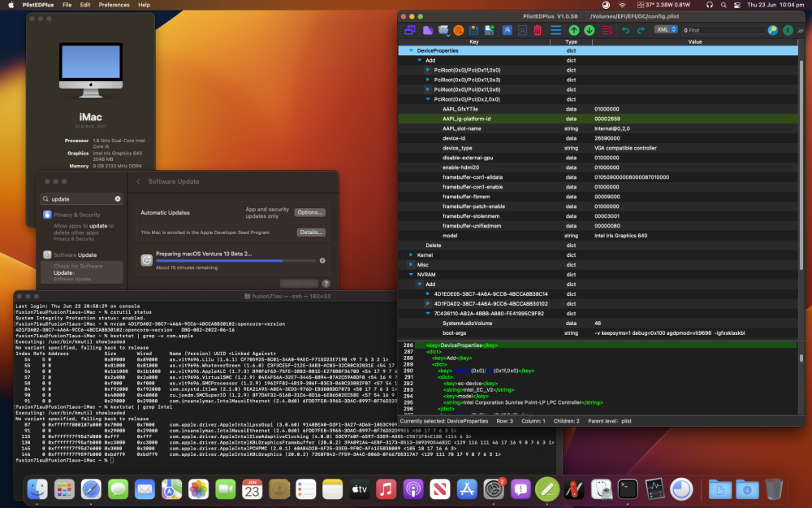
Task: Move item up with green up arrow
Action: [574, 30]
